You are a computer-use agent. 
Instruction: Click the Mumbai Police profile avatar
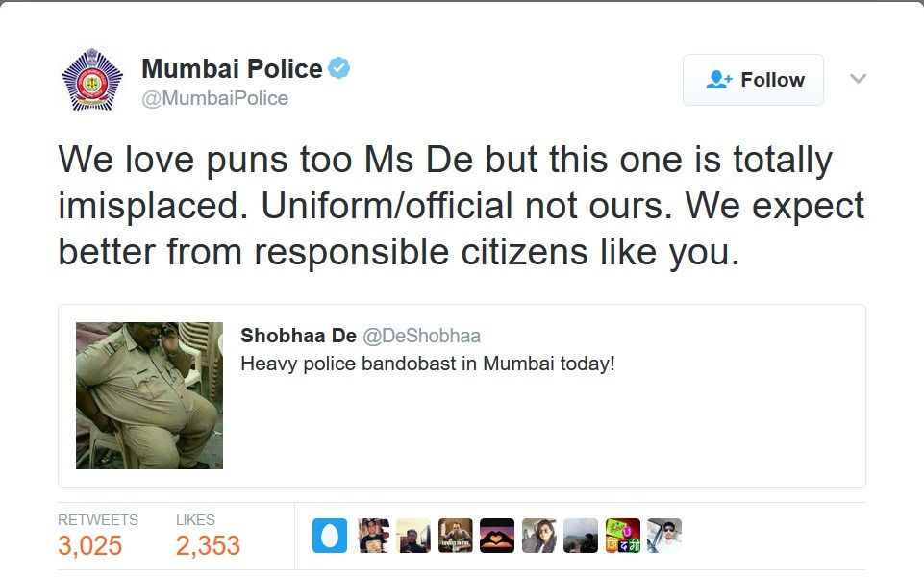point(91,80)
